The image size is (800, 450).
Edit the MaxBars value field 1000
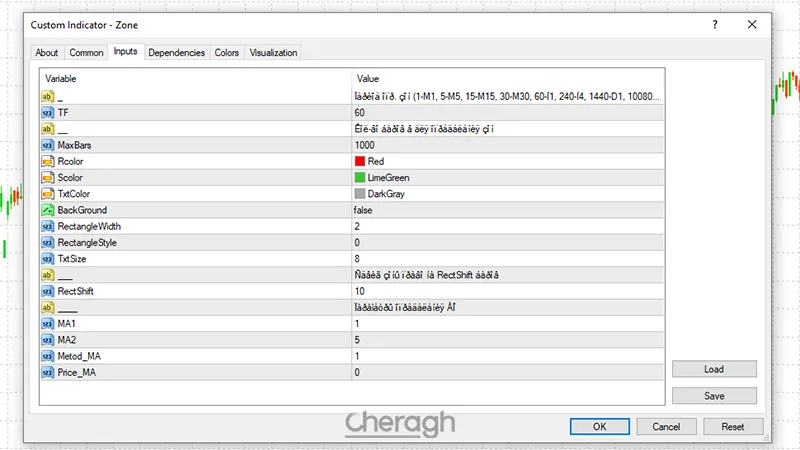click(x=506, y=145)
